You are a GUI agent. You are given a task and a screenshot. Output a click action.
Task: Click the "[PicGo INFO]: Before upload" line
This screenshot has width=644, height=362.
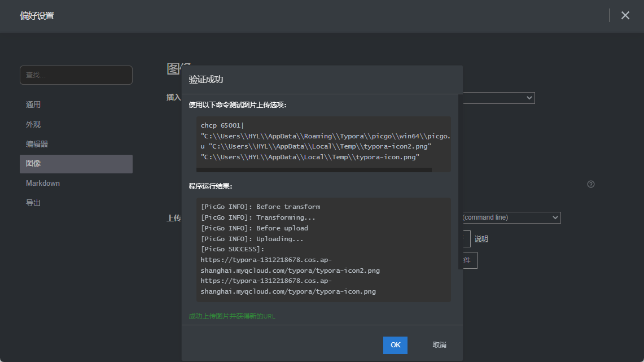254,229
